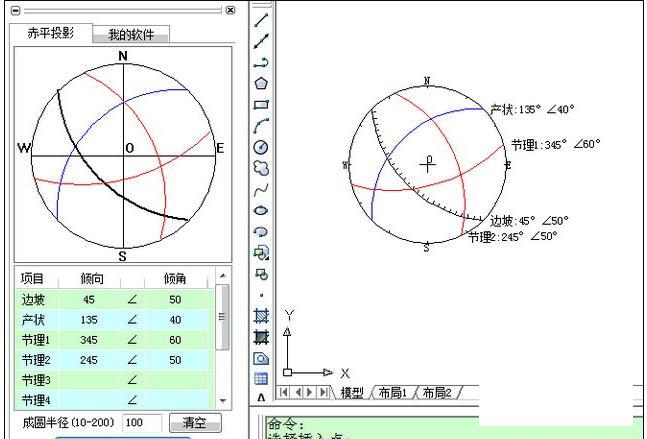Select the Line tool in the draw toolbar
Screen dimensions: 647x439
point(261,19)
